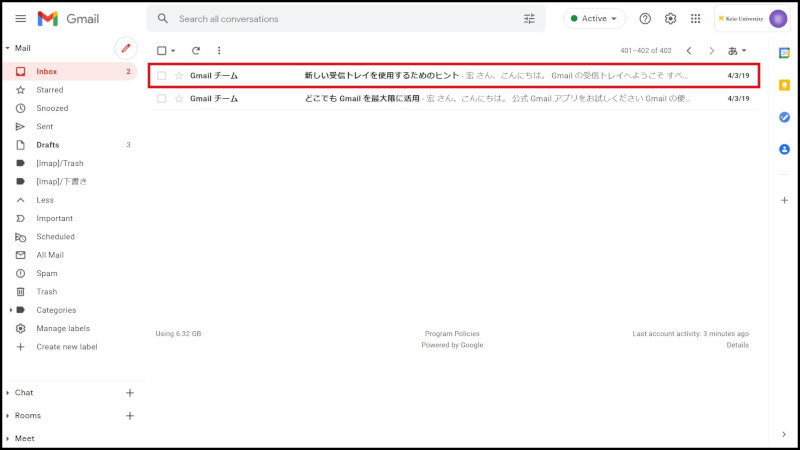Star the second Gmail チーム email
The image size is (800, 450).
pos(179,99)
